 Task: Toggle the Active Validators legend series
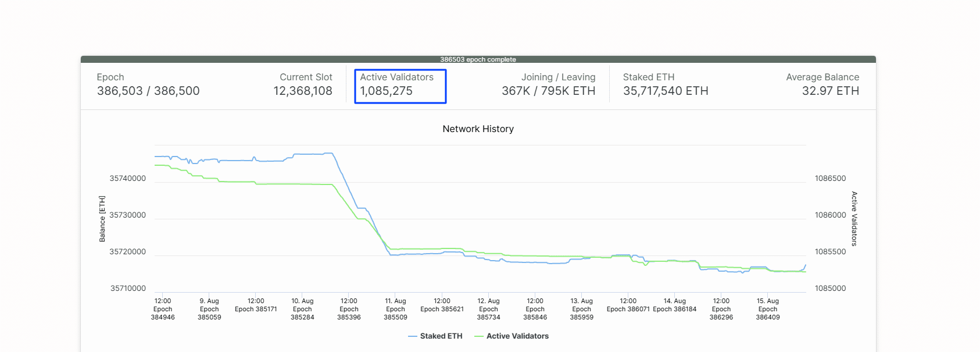coord(512,336)
